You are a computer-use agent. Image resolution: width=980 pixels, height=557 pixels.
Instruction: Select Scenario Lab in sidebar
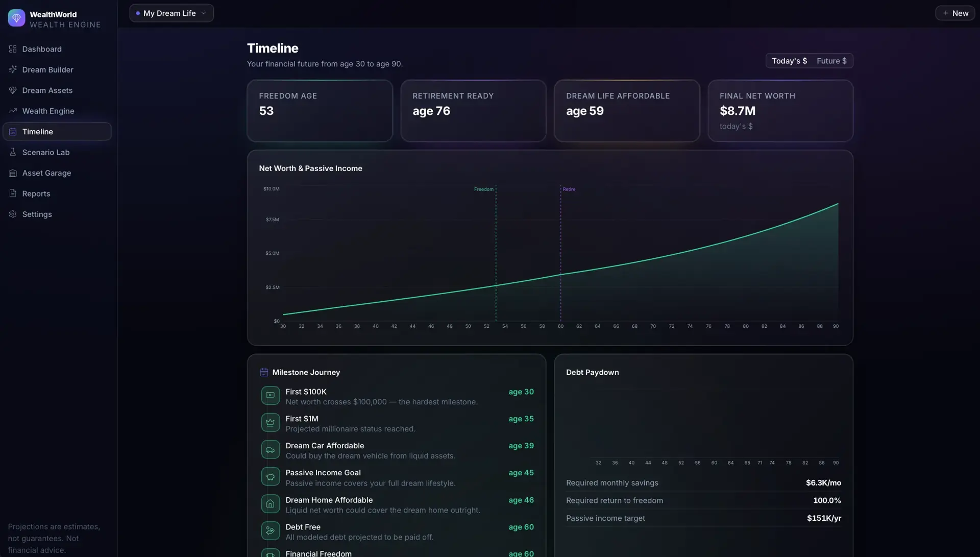click(x=57, y=152)
